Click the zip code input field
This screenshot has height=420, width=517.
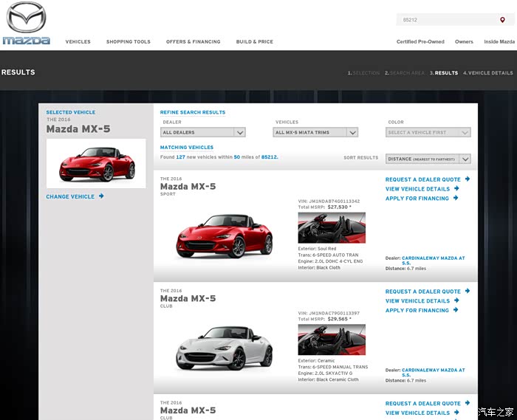(447, 20)
